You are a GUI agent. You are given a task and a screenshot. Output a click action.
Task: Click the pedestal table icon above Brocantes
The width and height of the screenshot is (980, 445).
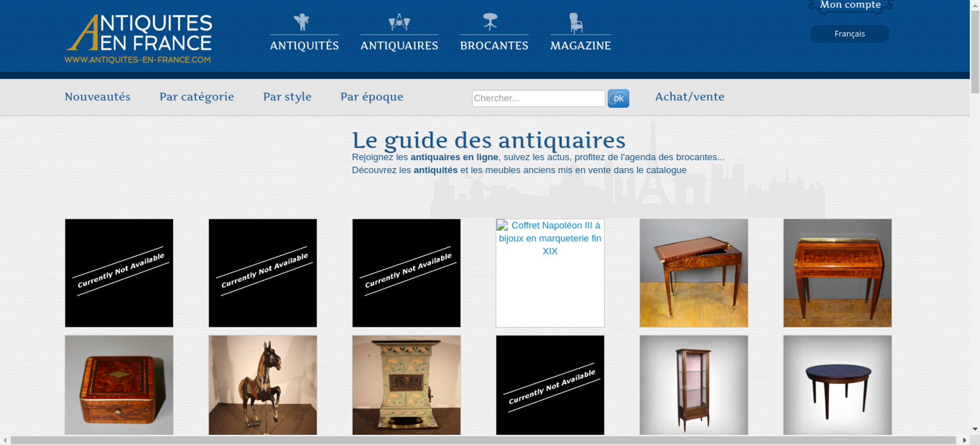pyautogui.click(x=490, y=22)
